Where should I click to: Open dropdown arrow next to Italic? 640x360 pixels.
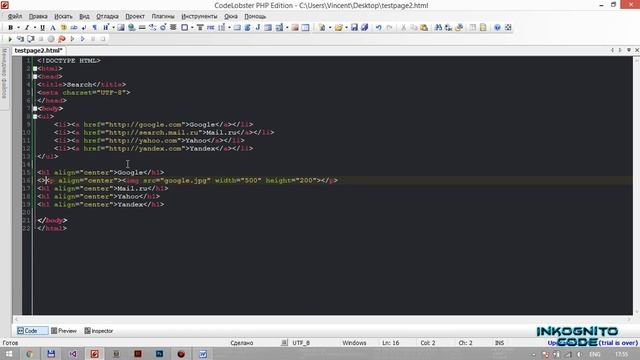(x=34, y=28)
